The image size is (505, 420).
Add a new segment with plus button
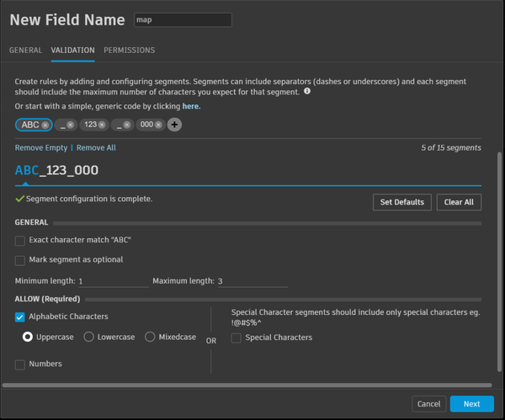(174, 125)
